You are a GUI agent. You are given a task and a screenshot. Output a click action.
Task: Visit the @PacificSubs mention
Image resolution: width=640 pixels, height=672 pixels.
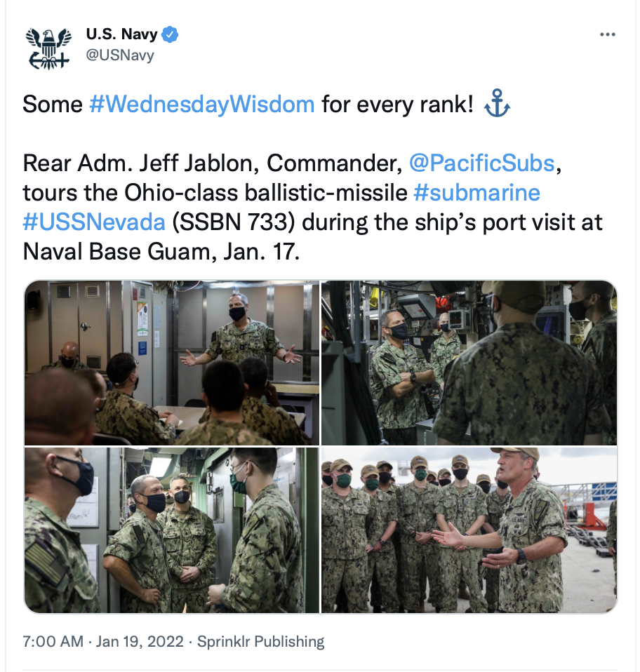pyautogui.click(x=482, y=163)
